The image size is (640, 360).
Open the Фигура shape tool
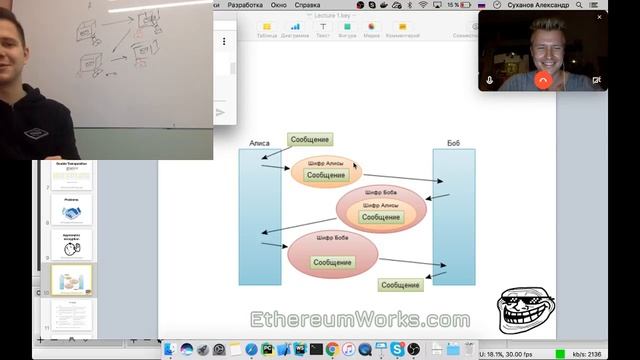coord(347,31)
